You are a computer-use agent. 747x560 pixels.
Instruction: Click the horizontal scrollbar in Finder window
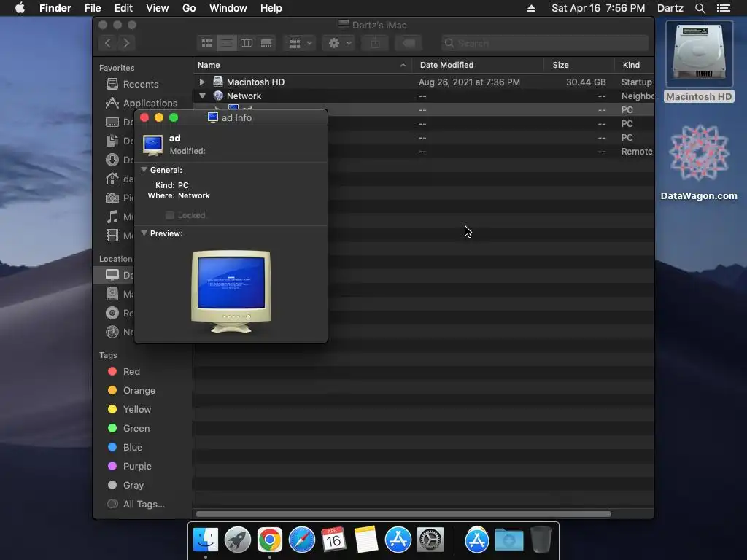(403, 514)
